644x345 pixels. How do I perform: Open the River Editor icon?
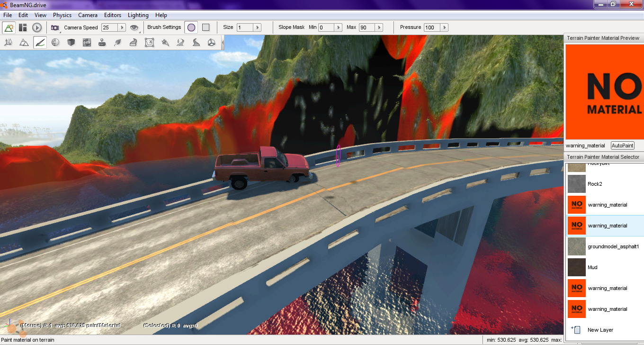click(x=180, y=43)
